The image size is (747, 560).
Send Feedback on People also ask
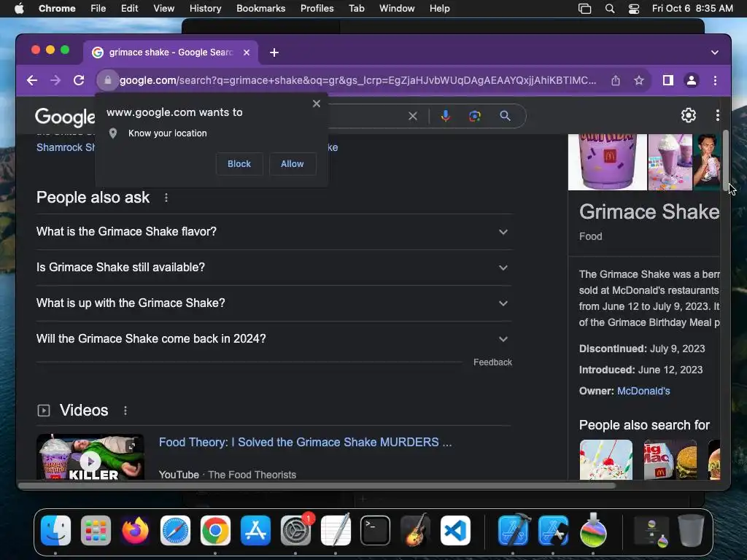(x=492, y=362)
